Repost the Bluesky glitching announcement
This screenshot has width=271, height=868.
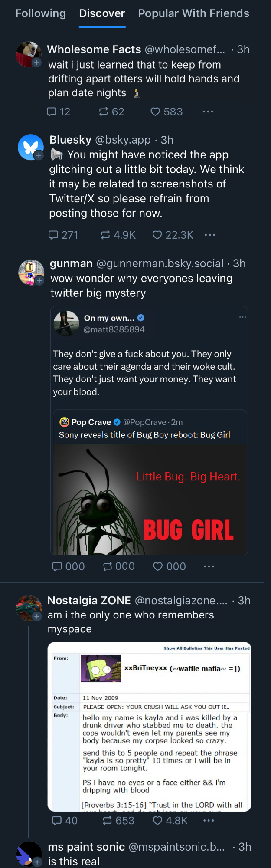pos(105,235)
